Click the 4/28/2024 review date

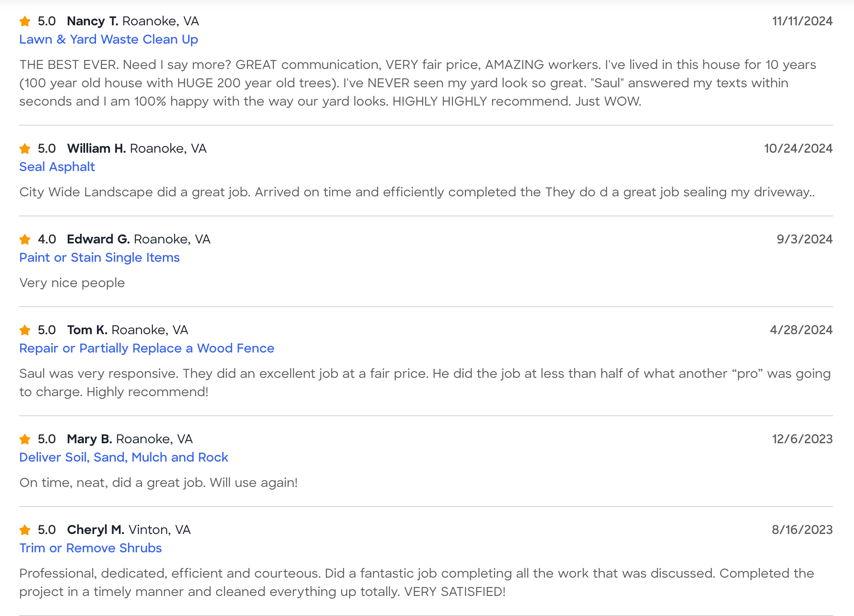(x=801, y=330)
